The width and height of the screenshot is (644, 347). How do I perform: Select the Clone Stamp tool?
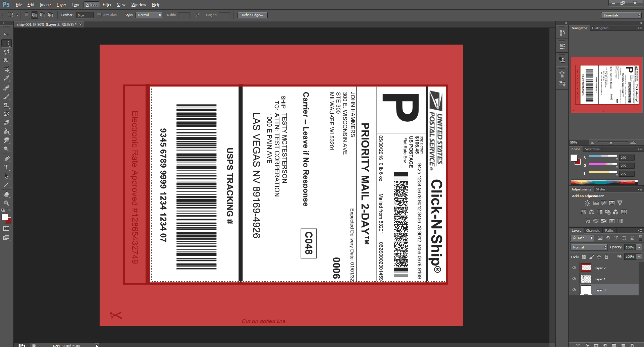(6, 105)
